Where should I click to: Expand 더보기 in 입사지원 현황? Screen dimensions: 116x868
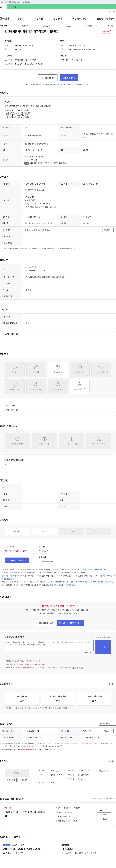pos(112,684)
